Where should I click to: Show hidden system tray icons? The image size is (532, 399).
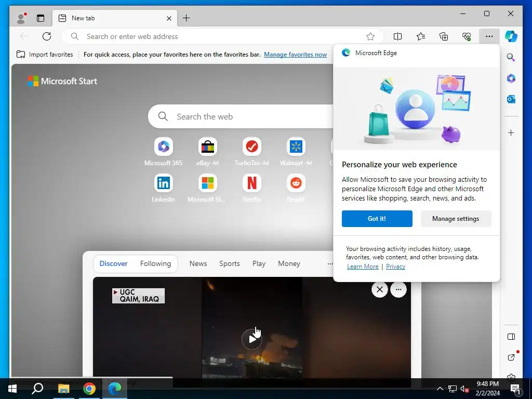point(440,389)
